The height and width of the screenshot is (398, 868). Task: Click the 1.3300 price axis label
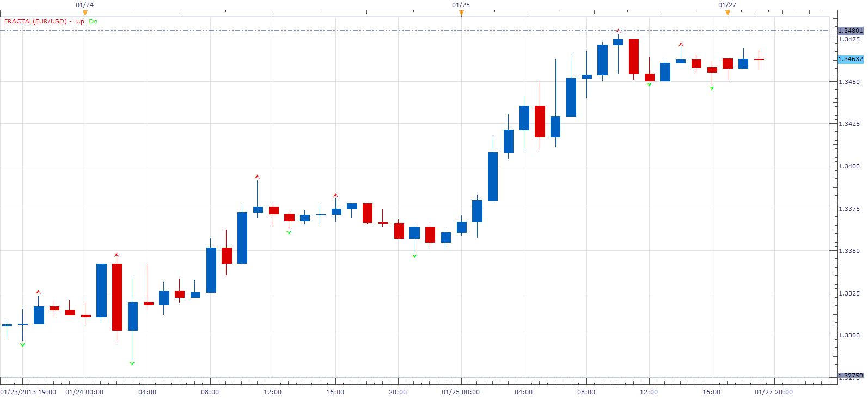point(849,335)
